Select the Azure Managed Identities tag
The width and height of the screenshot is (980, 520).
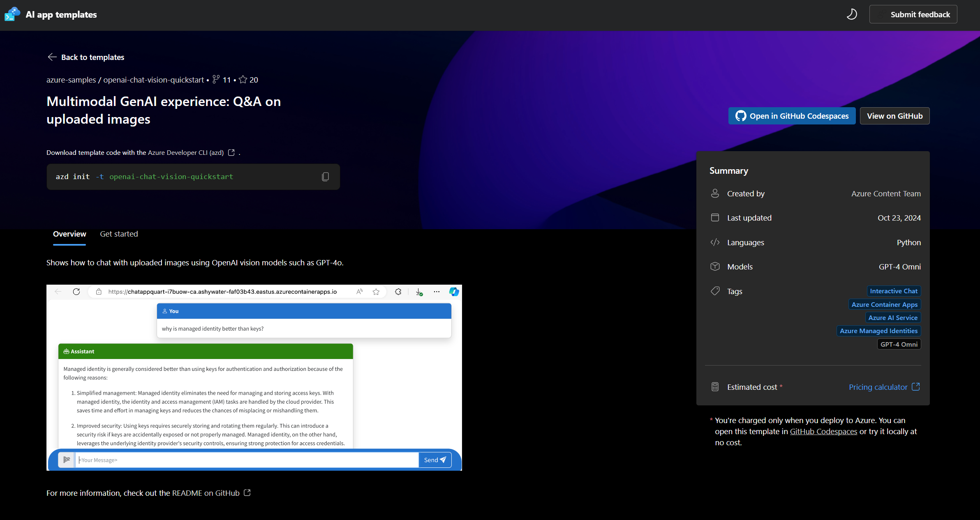pos(878,331)
